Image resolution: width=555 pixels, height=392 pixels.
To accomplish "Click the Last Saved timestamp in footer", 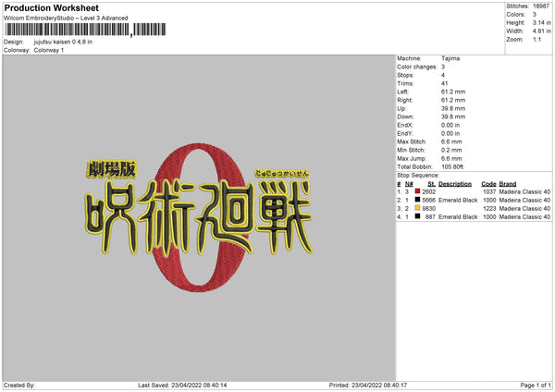I will 182,385.
